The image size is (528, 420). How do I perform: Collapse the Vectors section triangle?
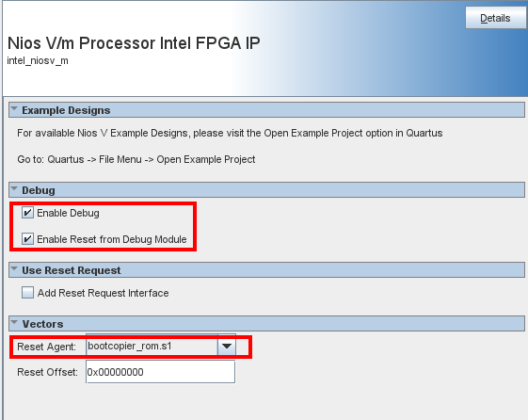pyautogui.click(x=14, y=322)
